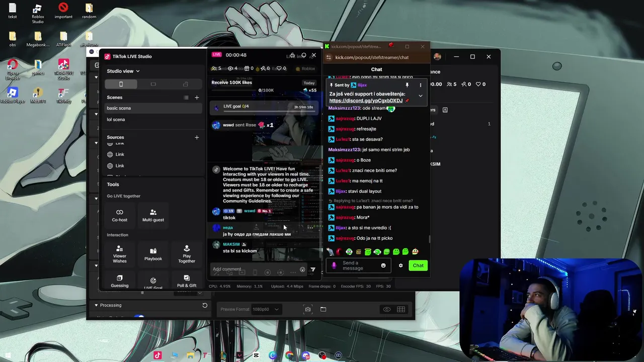The height and width of the screenshot is (362, 644).
Task: Send the TikTok comment with arrow icon
Action: tap(312, 269)
